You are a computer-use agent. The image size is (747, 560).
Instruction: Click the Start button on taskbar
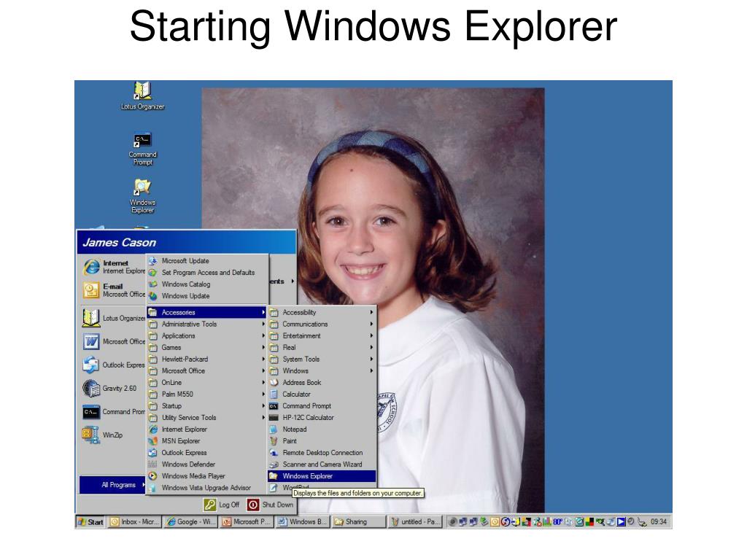(x=90, y=522)
